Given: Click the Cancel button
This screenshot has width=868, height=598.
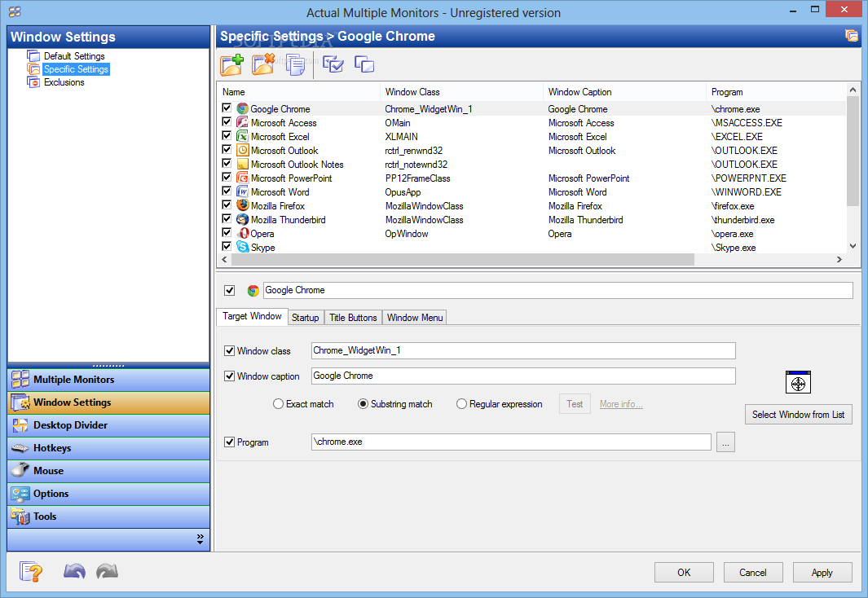Looking at the screenshot, I should click(753, 573).
